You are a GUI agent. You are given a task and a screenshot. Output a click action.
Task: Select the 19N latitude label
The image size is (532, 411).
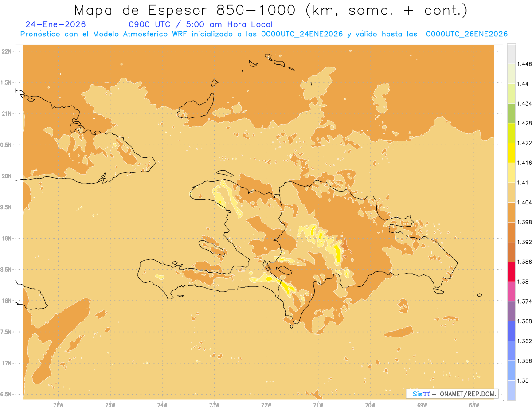(x=7, y=239)
